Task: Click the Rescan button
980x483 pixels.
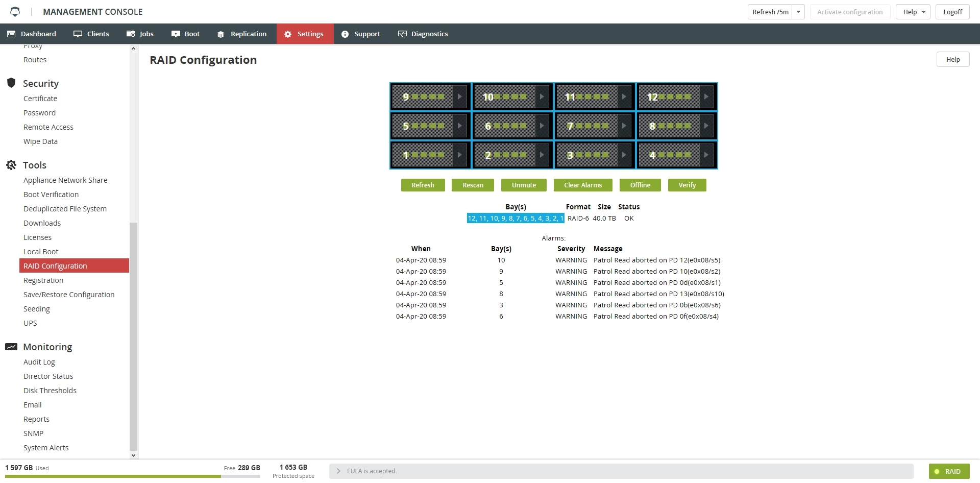Action: tap(473, 185)
